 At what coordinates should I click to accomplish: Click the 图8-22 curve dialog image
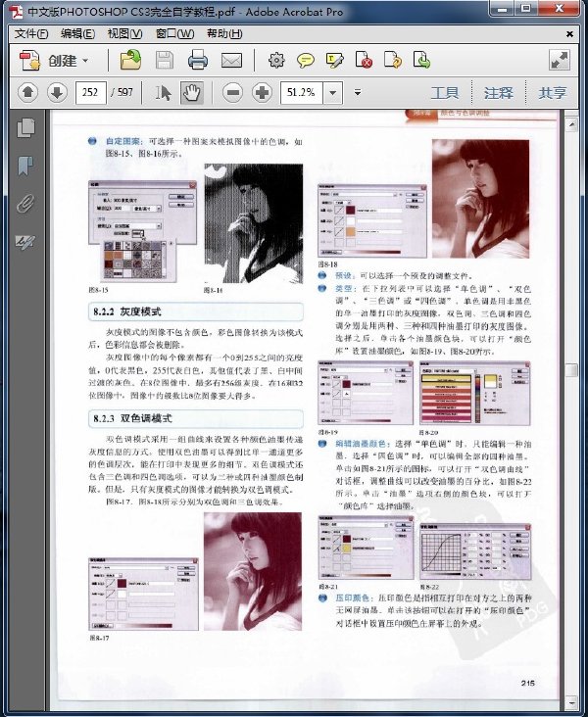point(475,551)
